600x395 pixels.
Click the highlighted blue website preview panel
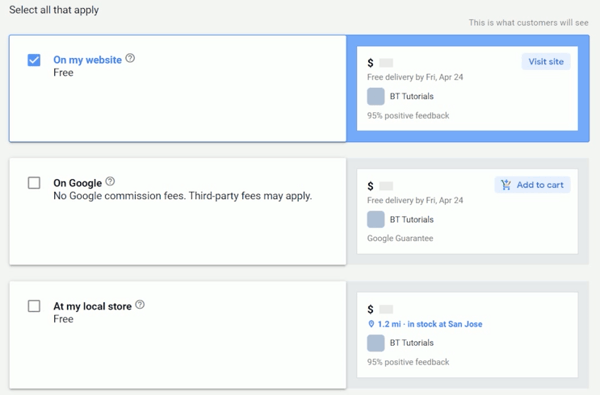468,88
